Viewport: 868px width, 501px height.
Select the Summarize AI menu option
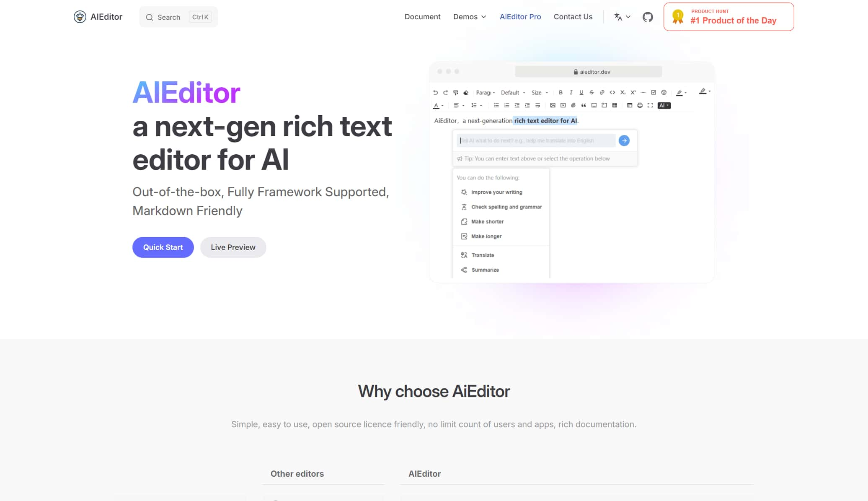coord(485,270)
